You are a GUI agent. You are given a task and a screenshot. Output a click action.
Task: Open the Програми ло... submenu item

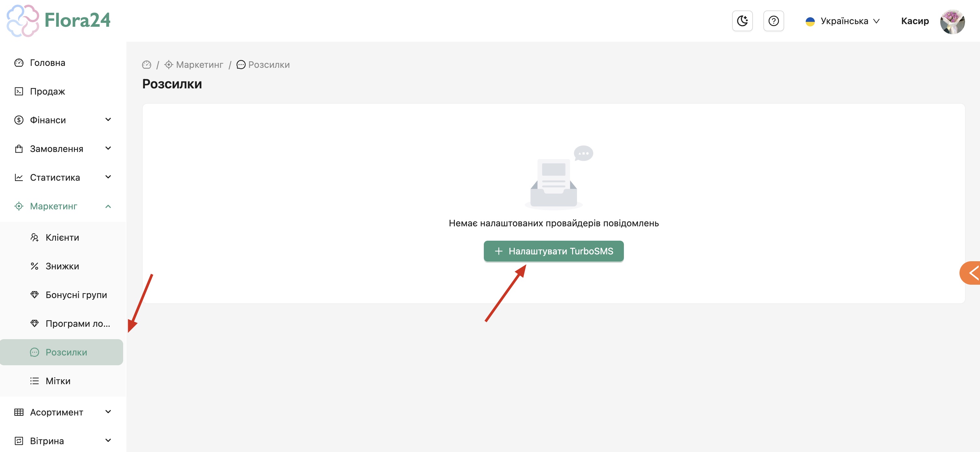(63, 324)
